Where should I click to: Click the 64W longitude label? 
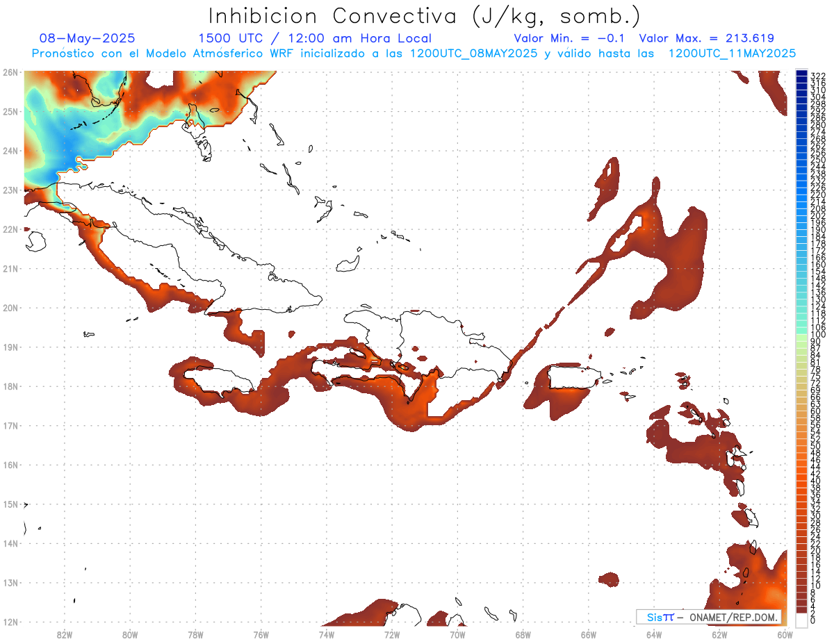click(x=654, y=634)
